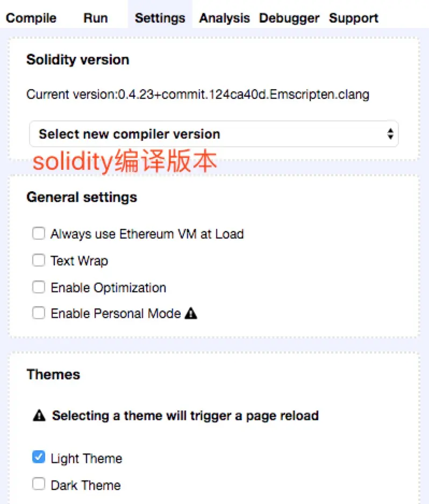Click the Personal Mode warning icon
This screenshot has width=429, height=504.
(x=191, y=313)
